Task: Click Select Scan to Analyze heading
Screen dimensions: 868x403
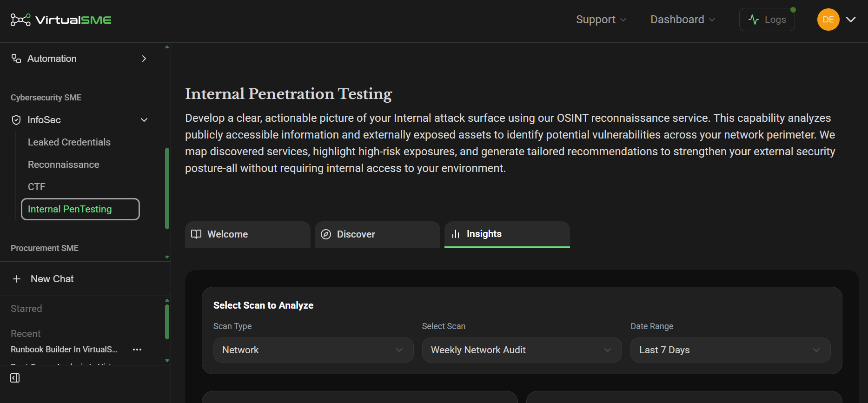Action: (263, 305)
